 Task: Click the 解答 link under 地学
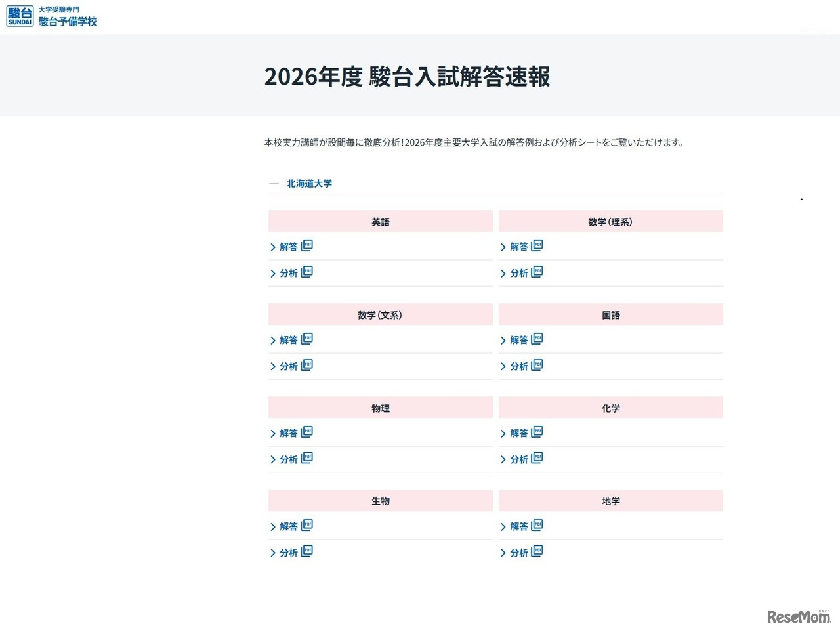[520, 526]
